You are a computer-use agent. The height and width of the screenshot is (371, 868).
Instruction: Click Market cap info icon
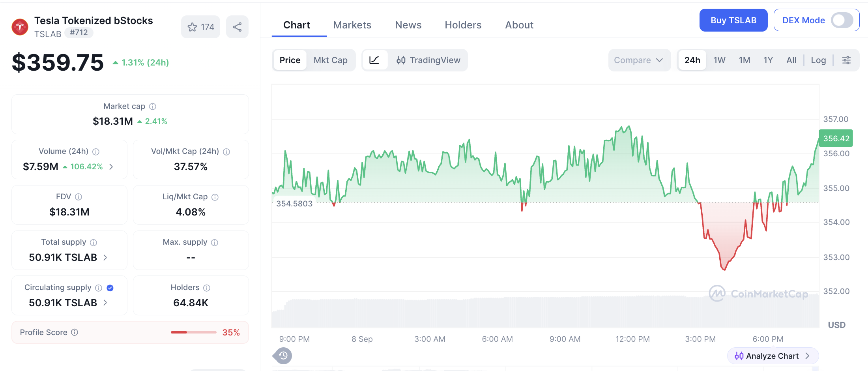coord(153,107)
